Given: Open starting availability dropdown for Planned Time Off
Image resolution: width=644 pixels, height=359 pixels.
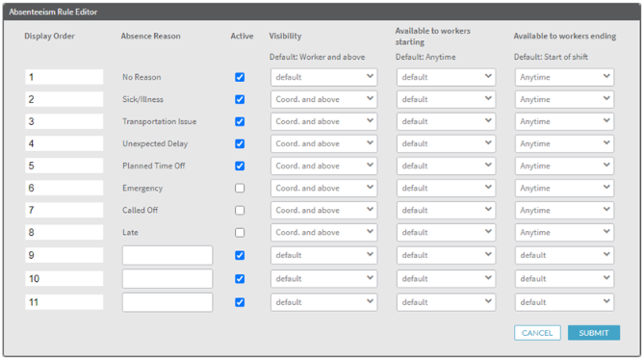Looking at the screenshot, I should (x=446, y=166).
